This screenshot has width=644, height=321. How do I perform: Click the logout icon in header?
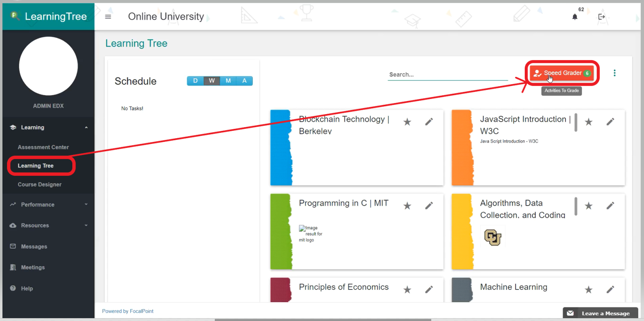601,17
